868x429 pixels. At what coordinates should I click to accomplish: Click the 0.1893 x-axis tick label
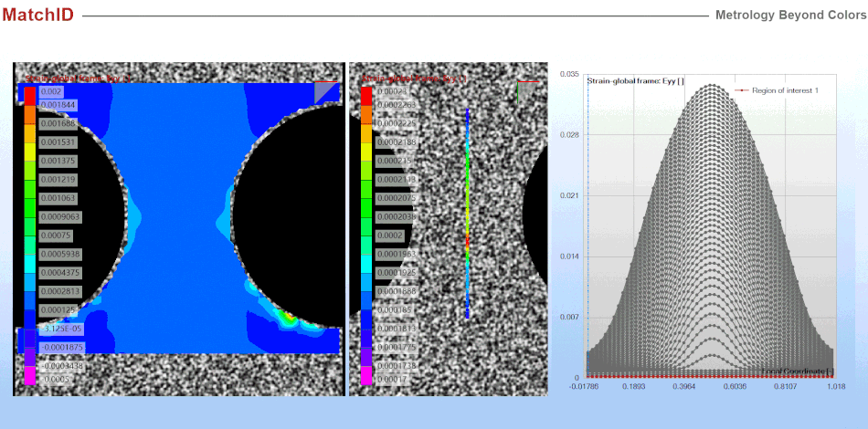pyautogui.click(x=634, y=386)
